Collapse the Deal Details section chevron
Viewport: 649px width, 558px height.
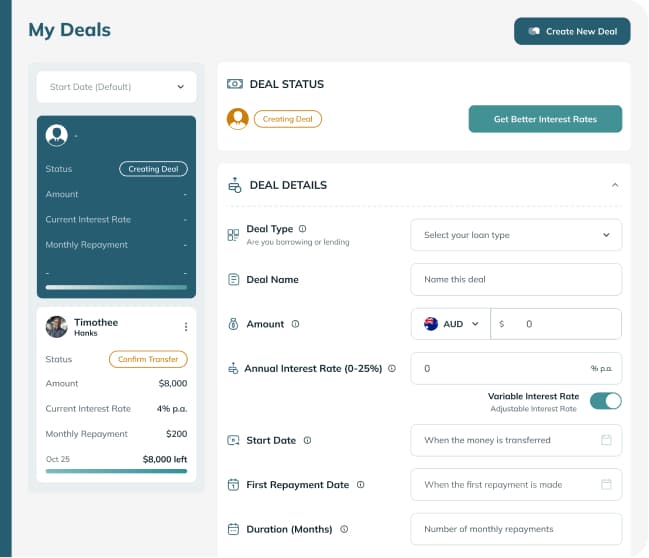coord(615,185)
